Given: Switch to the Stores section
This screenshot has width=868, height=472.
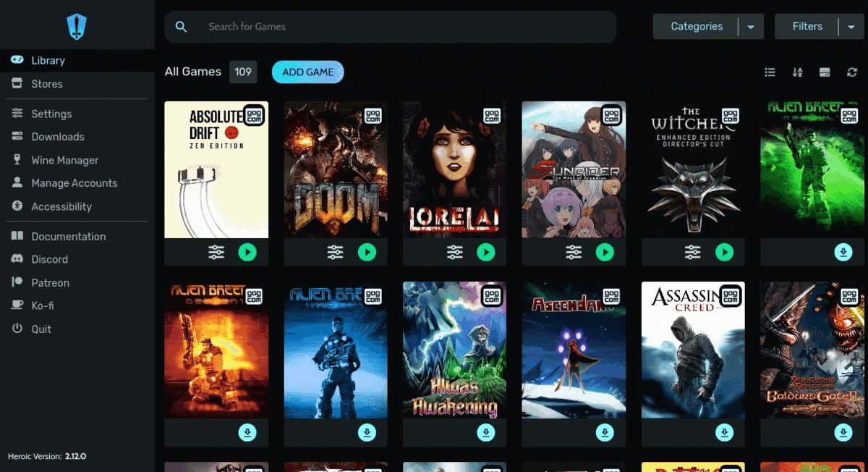Looking at the screenshot, I should coord(46,83).
